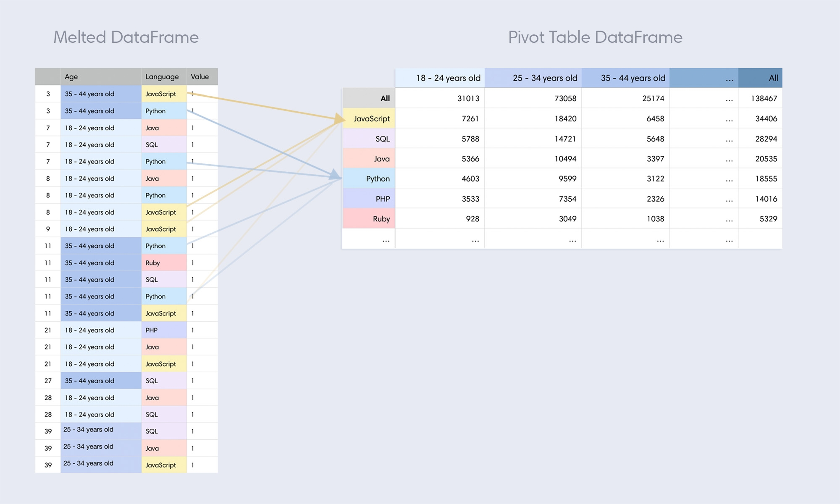
Task: Click the 'All' row label in pivot table
Action: point(369,98)
